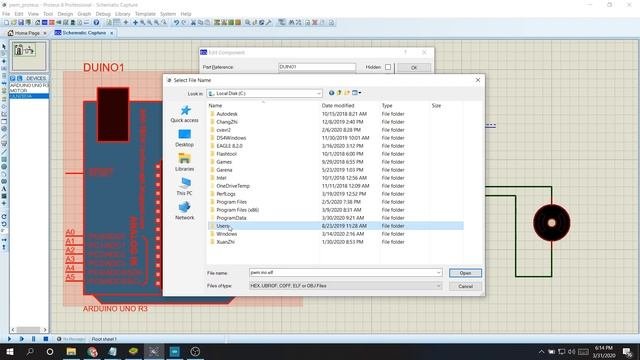Select the Games folder
The width and height of the screenshot is (640, 360).
point(224,162)
